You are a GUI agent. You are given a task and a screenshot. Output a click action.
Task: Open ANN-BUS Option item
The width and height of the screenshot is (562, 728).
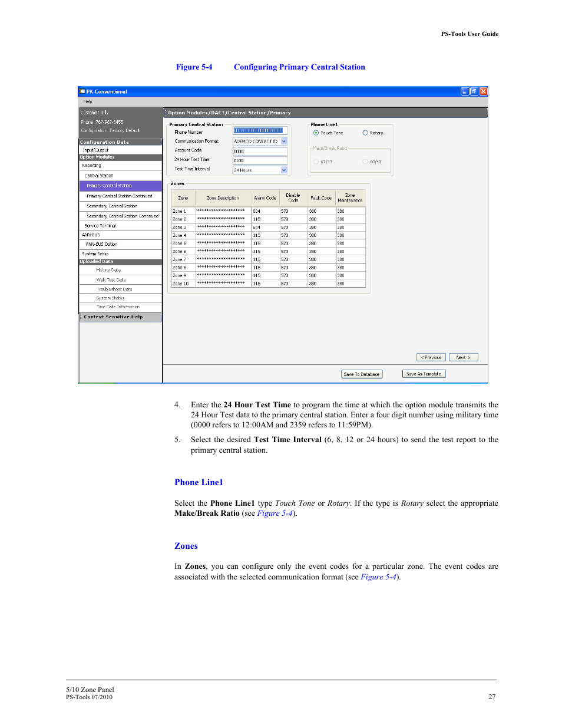pyautogui.click(x=120, y=244)
